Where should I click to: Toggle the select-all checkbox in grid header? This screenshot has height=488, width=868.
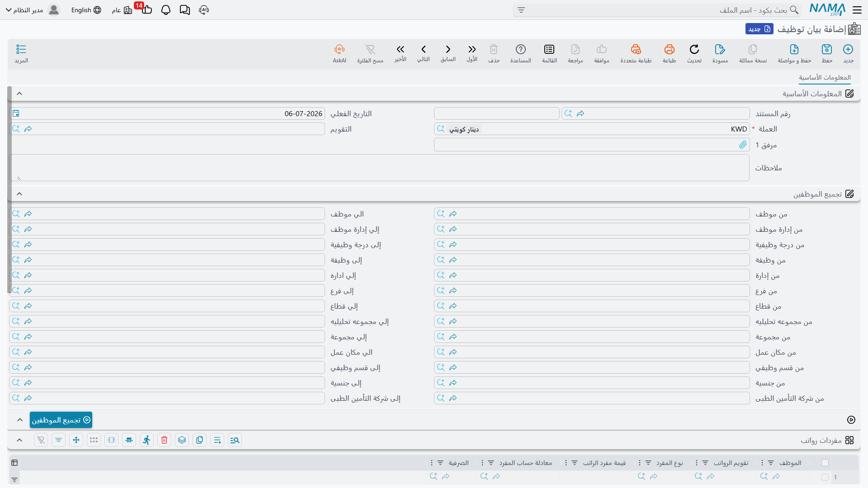tap(825, 463)
